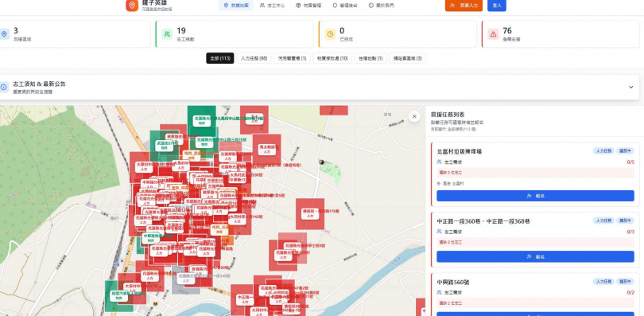Click the 人力任務 tag on 北富村垃圾掩埋場 card
644x316 pixels.
tap(603, 150)
